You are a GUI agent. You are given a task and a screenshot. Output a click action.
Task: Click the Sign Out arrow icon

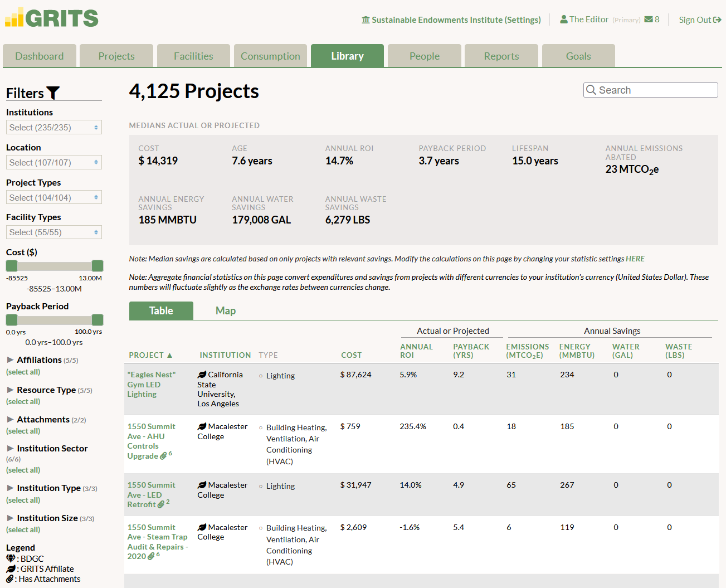click(717, 20)
